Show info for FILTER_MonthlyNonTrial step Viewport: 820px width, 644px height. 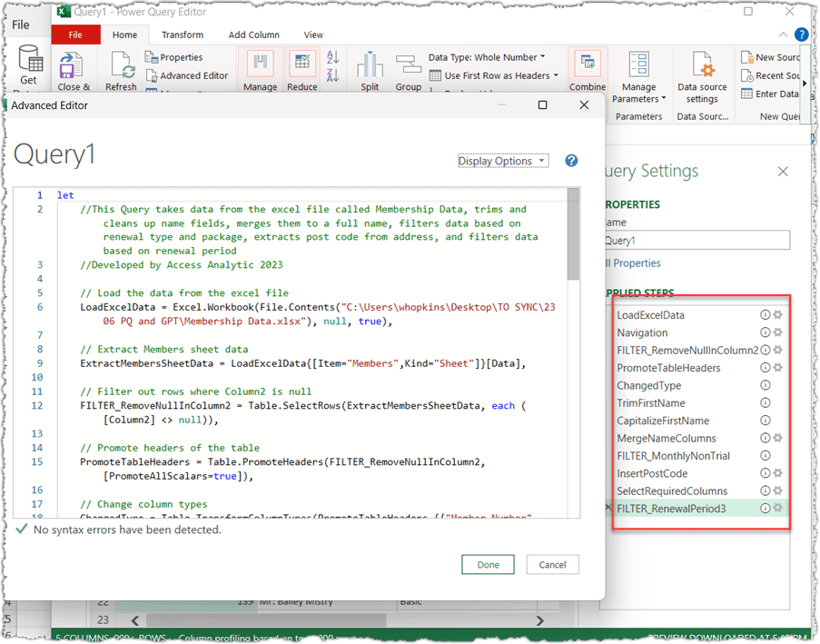pos(766,455)
